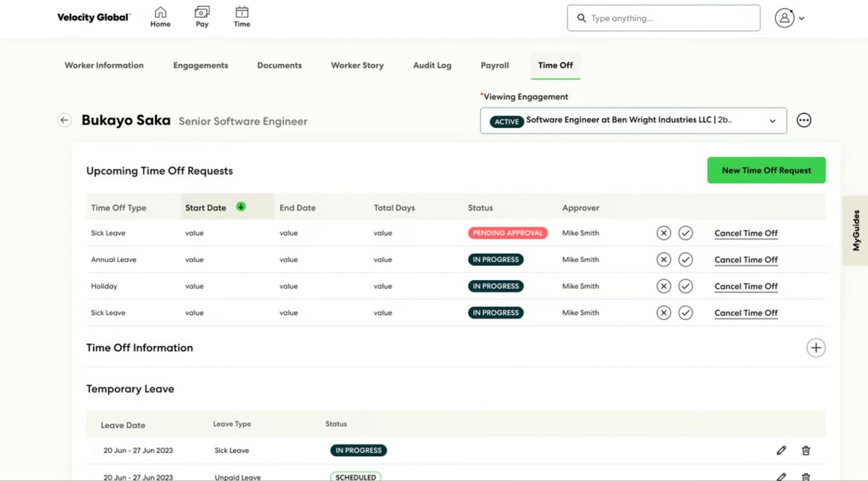Click the End Date column header
The image size is (868, 481).
297,208
